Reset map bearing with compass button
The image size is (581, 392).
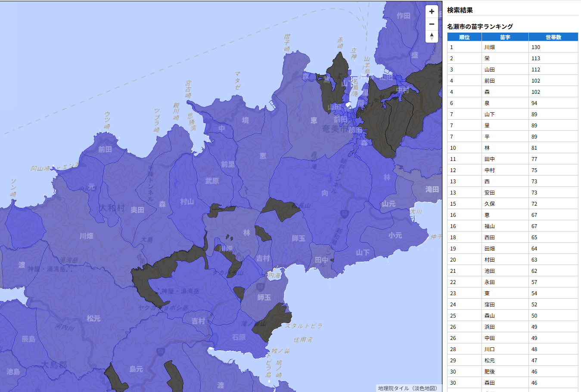432,37
